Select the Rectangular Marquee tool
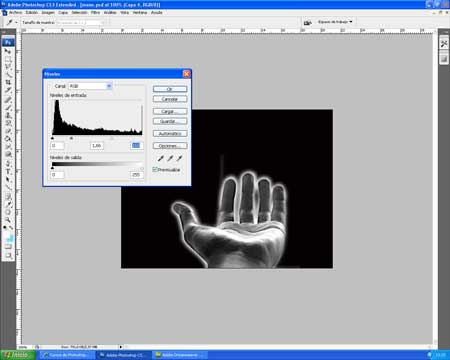 8,59
